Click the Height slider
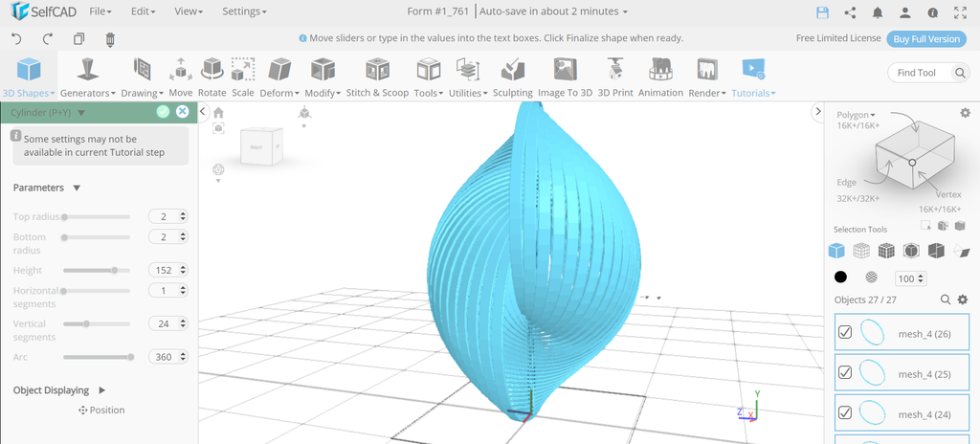Viewport: 980px width, 444px height. point(97,271)
